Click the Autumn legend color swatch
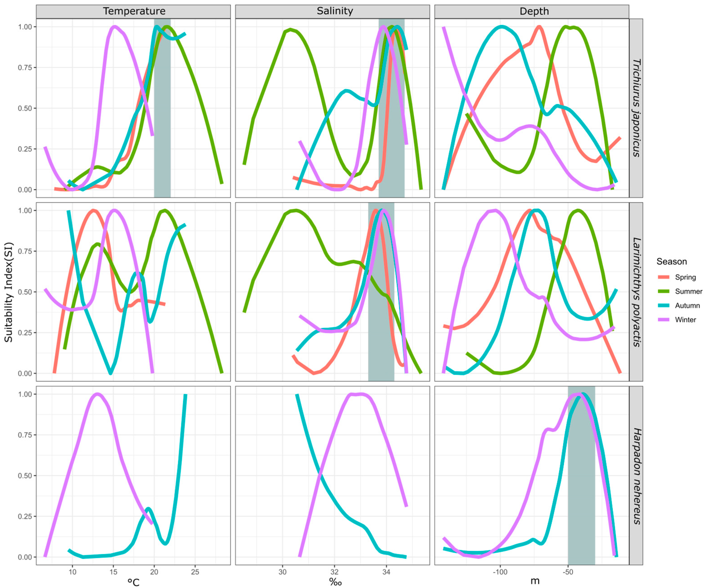This screenshot has width=705, height=588. click(x=663, y=306)
